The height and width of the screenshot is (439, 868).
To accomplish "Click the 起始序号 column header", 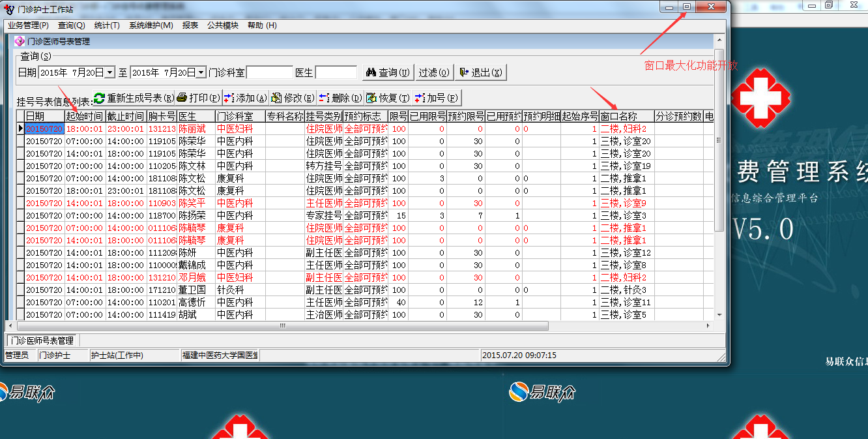I will (x=580, y=116).
